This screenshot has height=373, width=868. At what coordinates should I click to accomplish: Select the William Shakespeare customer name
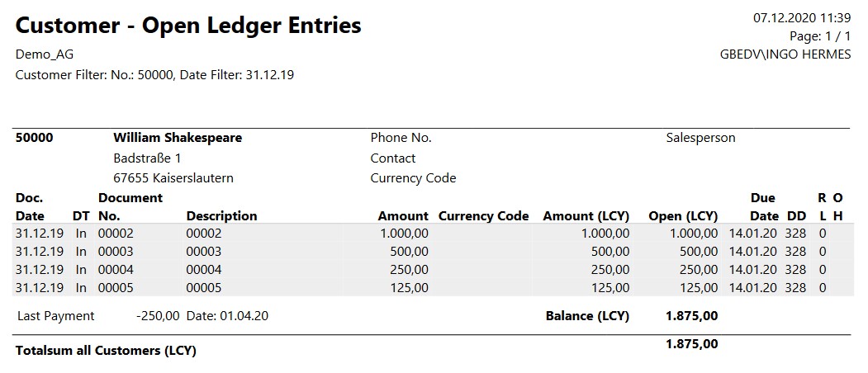click(178, 138)
